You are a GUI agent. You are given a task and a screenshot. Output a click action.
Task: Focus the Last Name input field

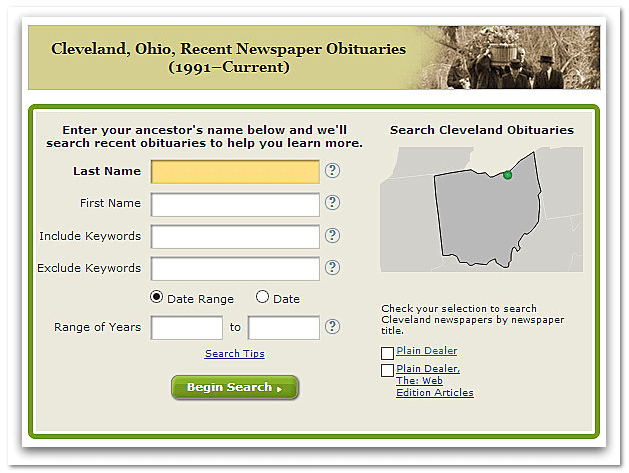(235, 172)
